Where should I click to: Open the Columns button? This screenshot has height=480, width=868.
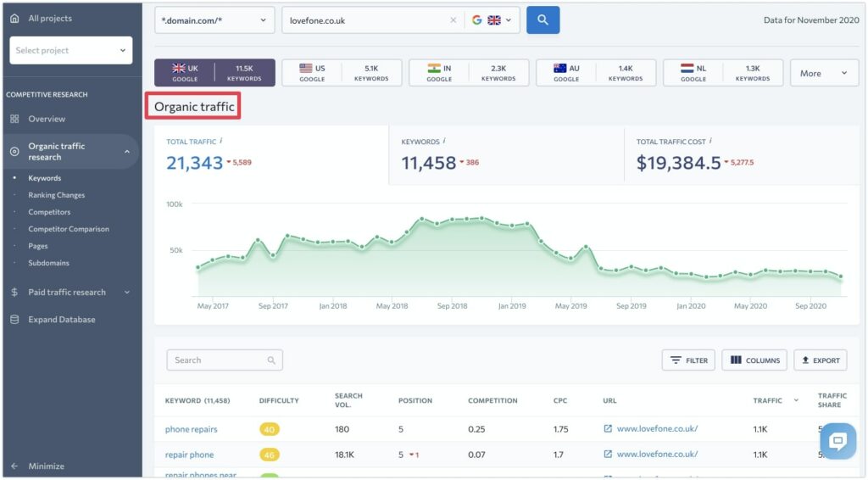tap(754, 360)
